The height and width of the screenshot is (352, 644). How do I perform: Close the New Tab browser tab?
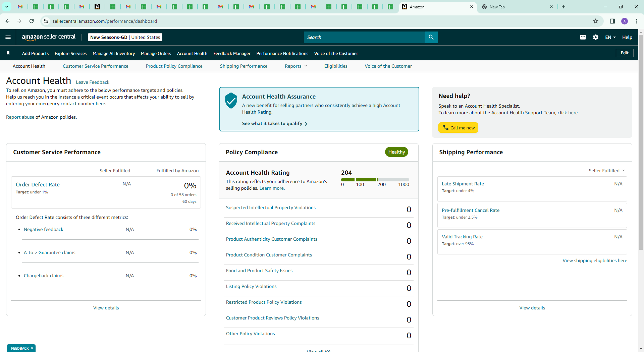[551, 7]
